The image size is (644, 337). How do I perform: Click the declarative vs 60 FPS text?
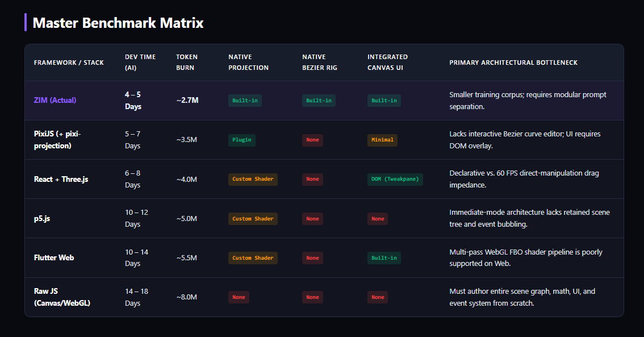point(524,179)
